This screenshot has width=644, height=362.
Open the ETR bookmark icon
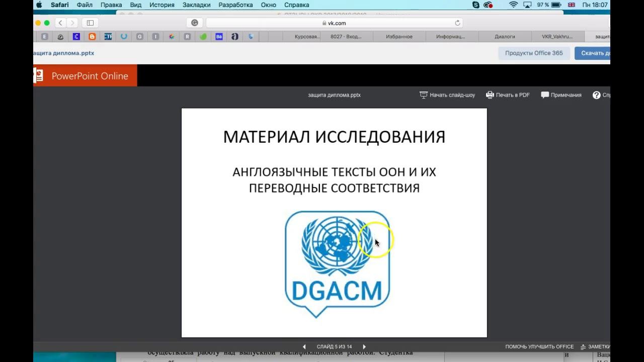point(108,36)
